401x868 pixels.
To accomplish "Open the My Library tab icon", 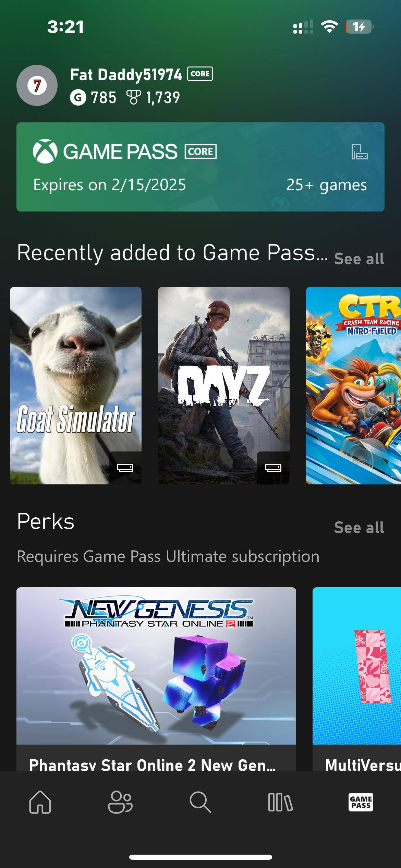I will (280, 802).
